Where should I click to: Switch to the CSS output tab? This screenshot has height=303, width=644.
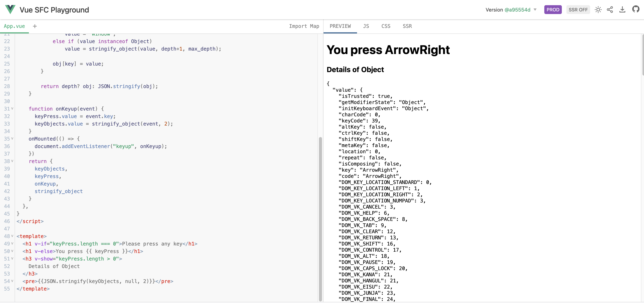pos(386,26)
